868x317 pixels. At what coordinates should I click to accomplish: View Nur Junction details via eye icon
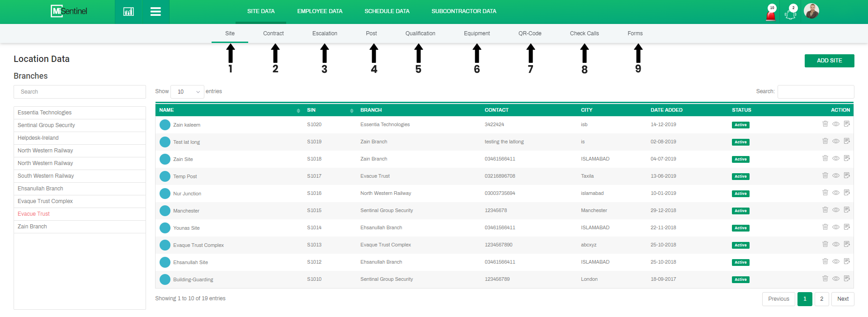pos(836,193)
